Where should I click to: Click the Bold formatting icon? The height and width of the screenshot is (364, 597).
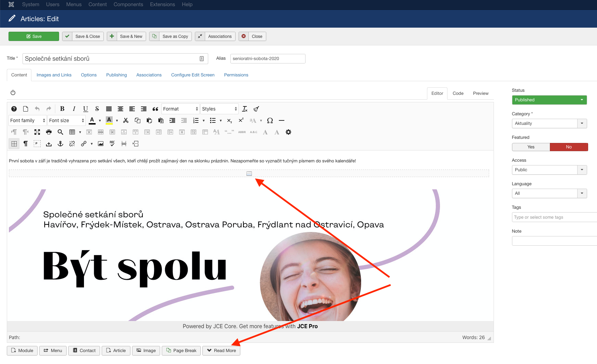pos(62,109)
